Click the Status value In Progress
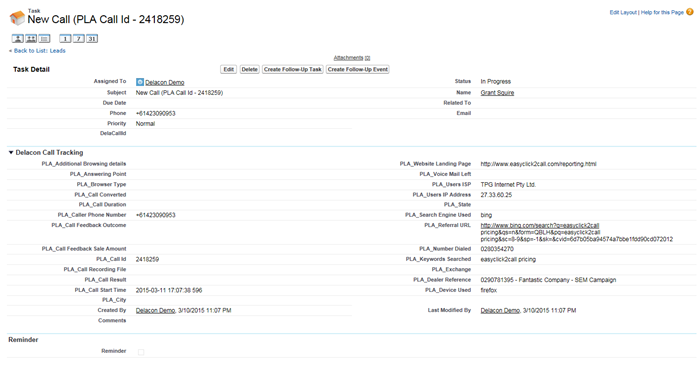The image size is (698, 368). pos(495,81)
